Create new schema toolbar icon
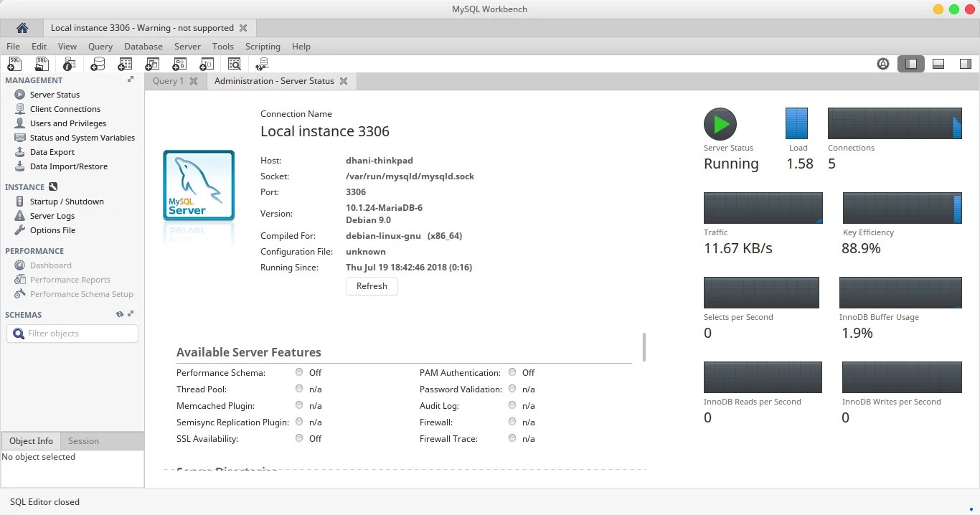 [x=98, y=64]
